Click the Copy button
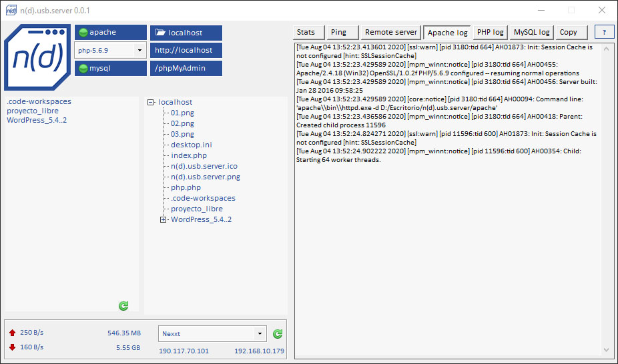The height and width of the screenshot is (364, 618). pos(571,32)
